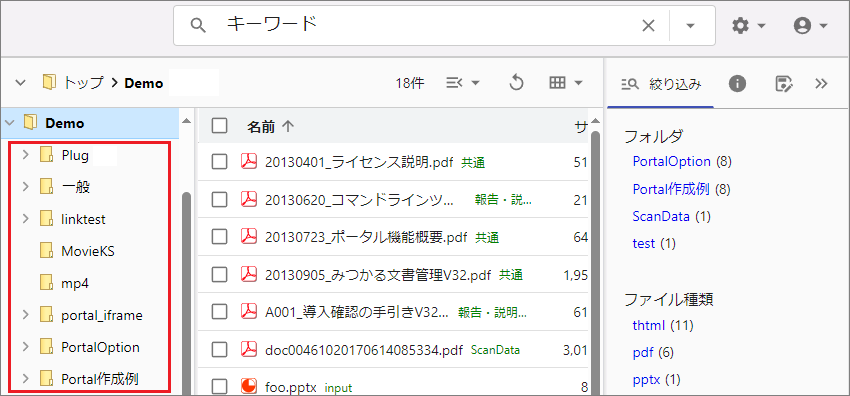The width and height of the screenshot is (850, 396).
Task: Collapse the right panel with double chevron
Action: [821, 83]
